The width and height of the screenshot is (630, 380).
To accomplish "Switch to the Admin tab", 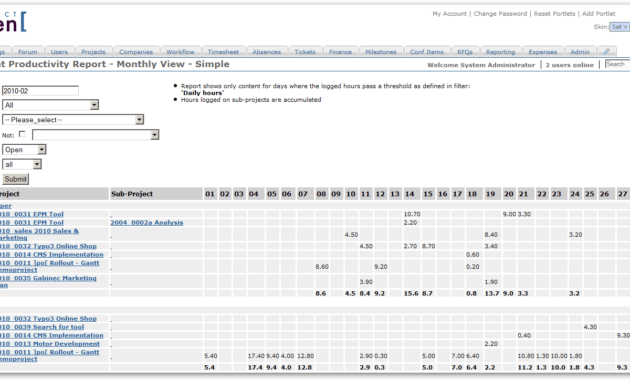I will (580, 51).
